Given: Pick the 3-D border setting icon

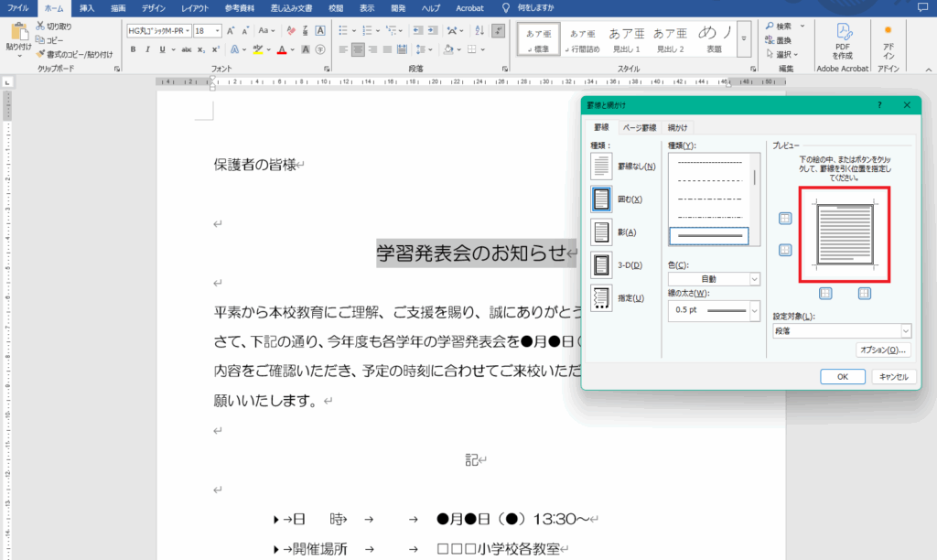Looking at the screenshot, I should [601, 265].
